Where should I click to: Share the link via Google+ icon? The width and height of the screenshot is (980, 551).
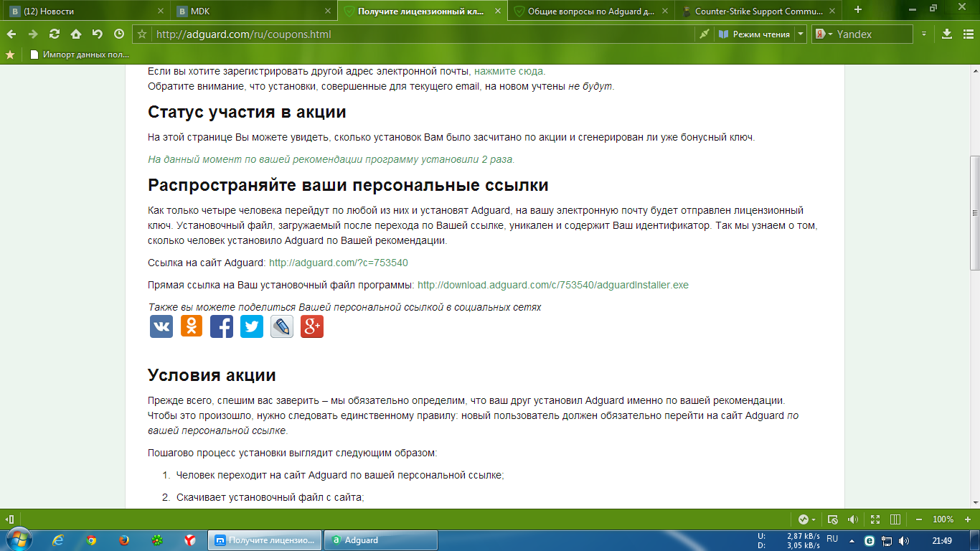coord(312,326)
